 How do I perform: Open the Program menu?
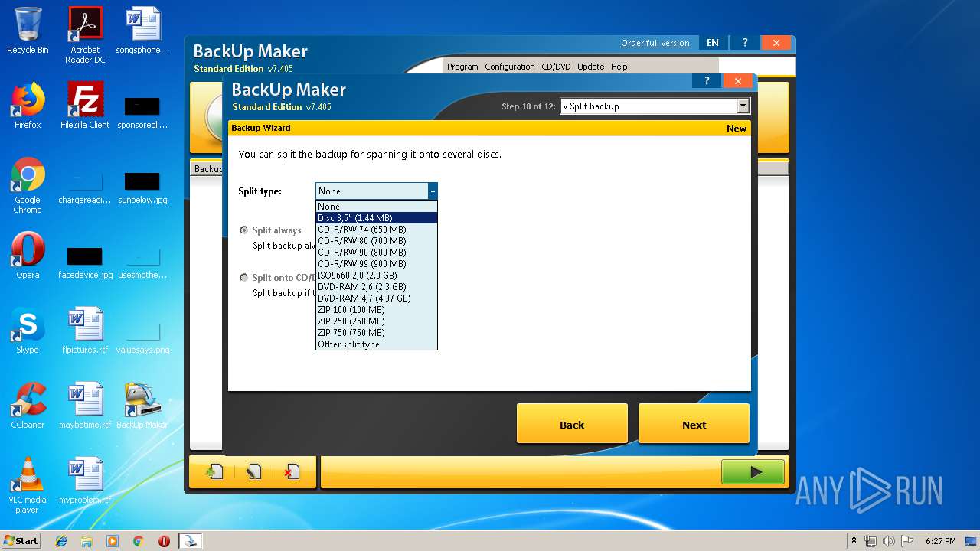pos(462,67)
